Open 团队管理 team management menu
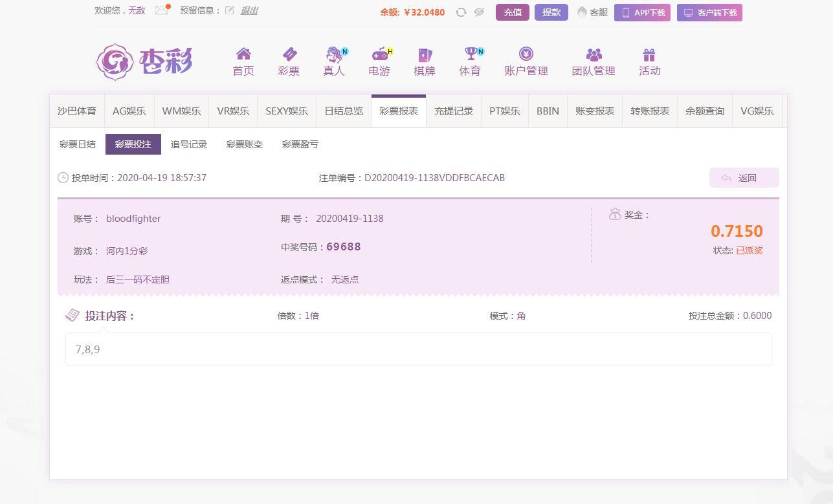 (593, 62)
